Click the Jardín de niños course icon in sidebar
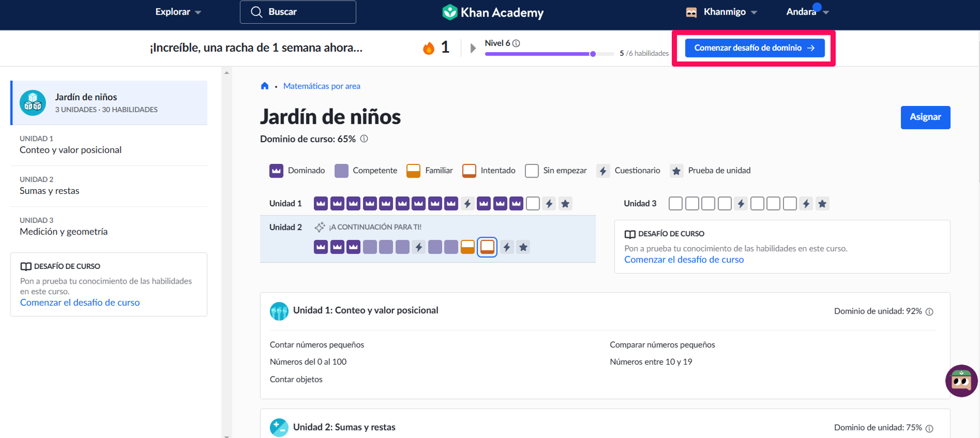 (33, 103)
